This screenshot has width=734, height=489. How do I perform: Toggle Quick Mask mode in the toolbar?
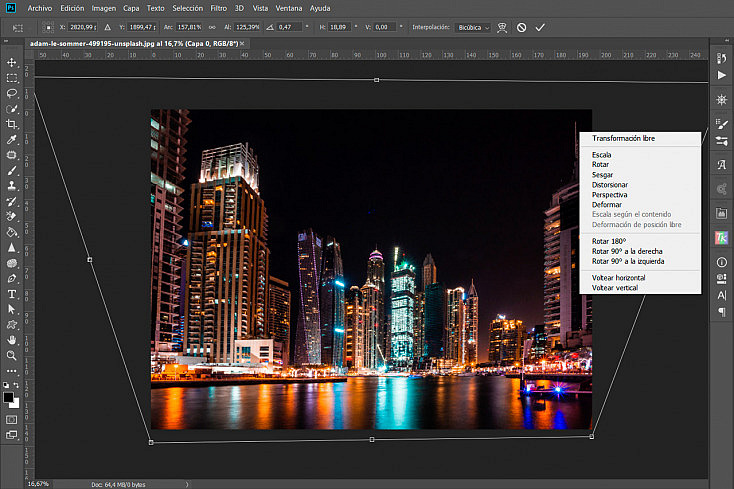tap(12, 418)
